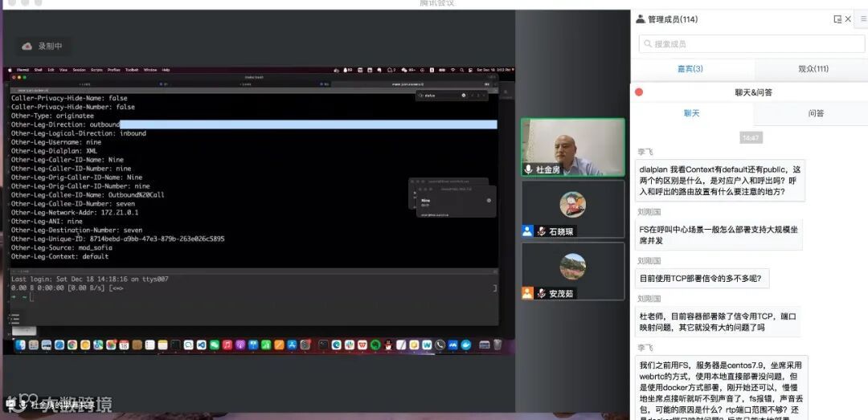The height and width of the screenshot is (420, 868).
Task: Open Notes app in the Dock
Action: (162, 345)
